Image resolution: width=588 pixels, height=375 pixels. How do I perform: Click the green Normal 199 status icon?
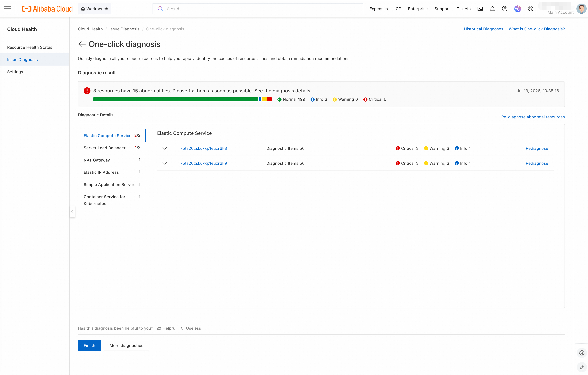279,100
